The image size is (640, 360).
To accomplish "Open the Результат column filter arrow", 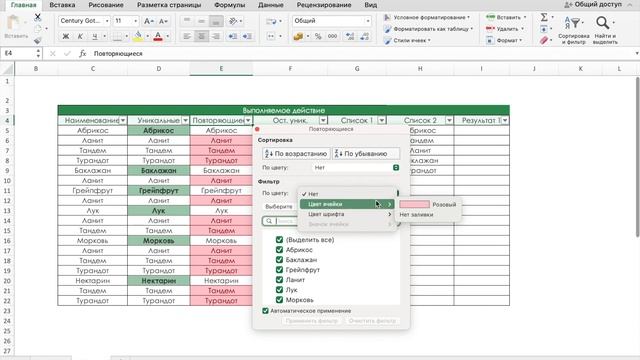I will coord(505,120).
